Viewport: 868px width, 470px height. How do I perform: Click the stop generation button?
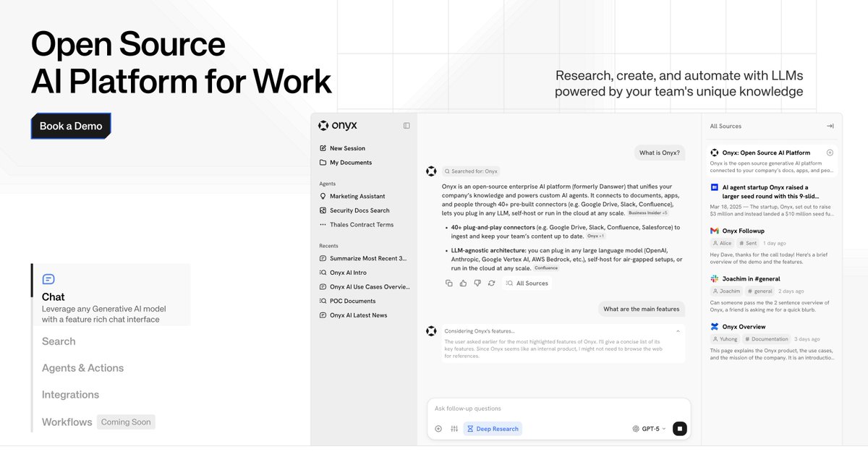(679, 429)
